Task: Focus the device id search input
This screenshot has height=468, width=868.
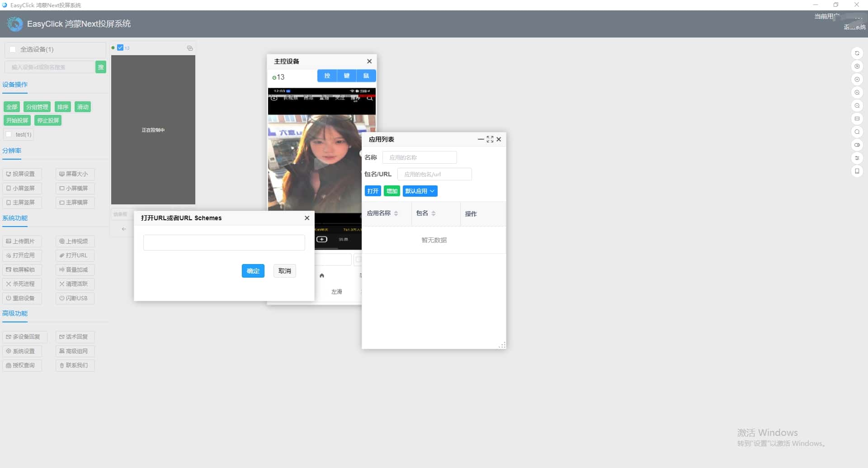Action: 50,67
